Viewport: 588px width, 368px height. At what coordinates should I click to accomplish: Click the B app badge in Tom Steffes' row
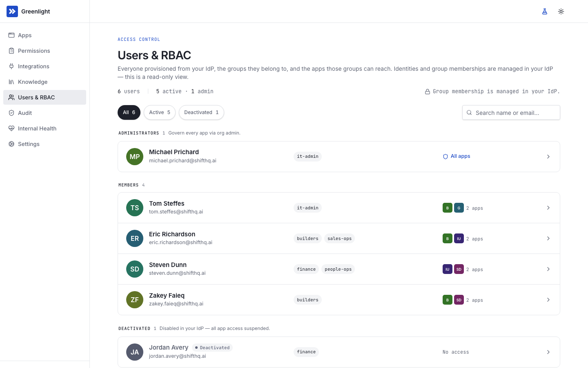[448, 208]
